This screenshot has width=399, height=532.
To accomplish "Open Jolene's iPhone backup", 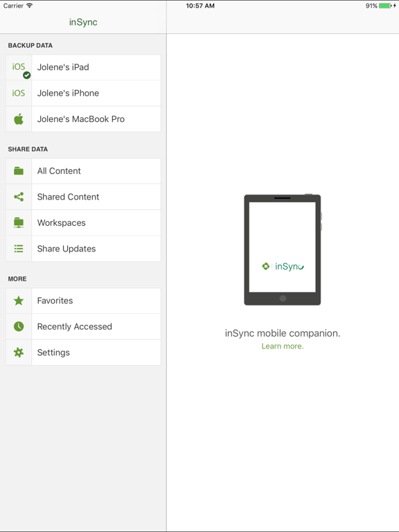I will coord(83,93).
